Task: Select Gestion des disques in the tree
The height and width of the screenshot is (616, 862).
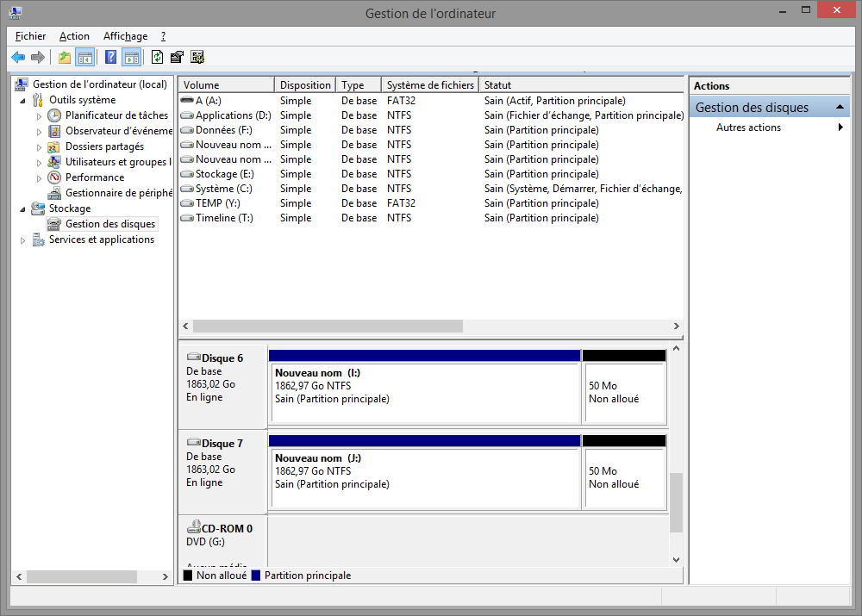Action: (x=110, y=224)
